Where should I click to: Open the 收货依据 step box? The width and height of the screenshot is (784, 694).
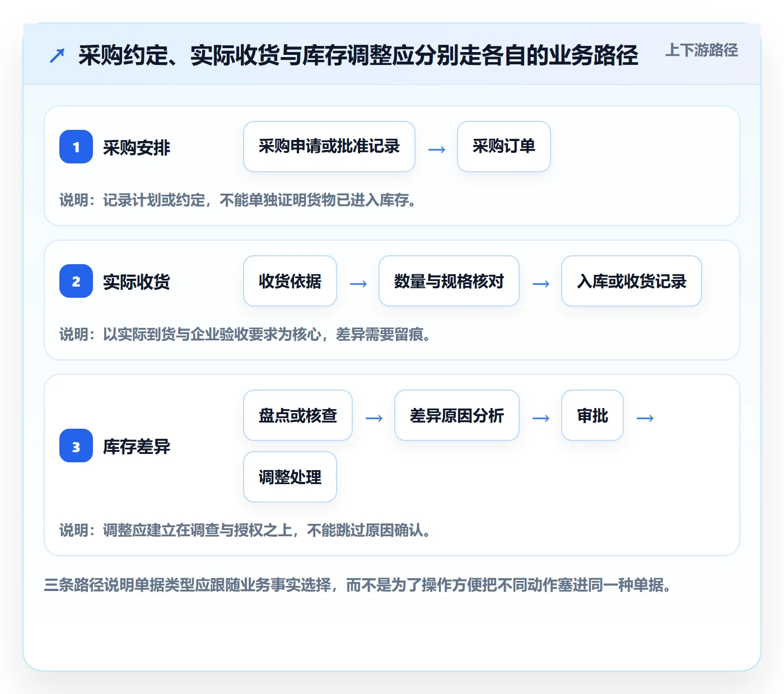290,281
